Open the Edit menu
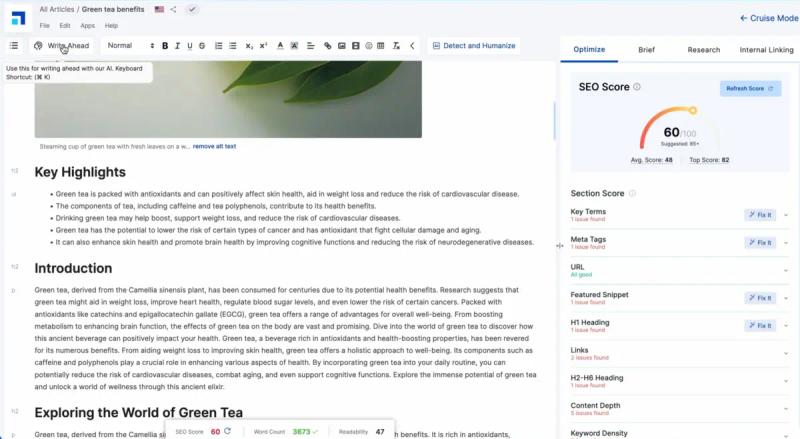 pos(65,26)
